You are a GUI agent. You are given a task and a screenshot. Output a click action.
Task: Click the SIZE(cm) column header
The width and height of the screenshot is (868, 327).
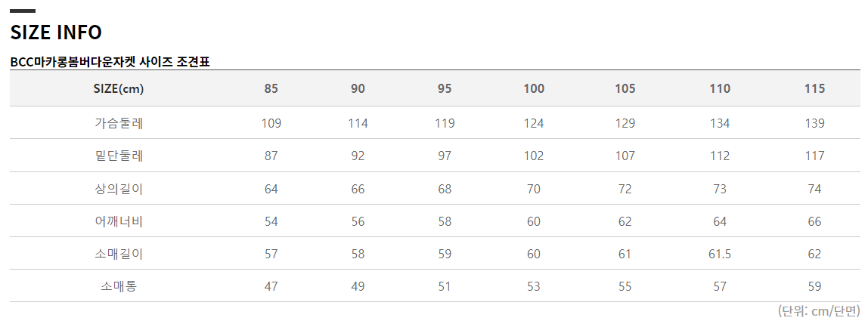pos(119,89)
